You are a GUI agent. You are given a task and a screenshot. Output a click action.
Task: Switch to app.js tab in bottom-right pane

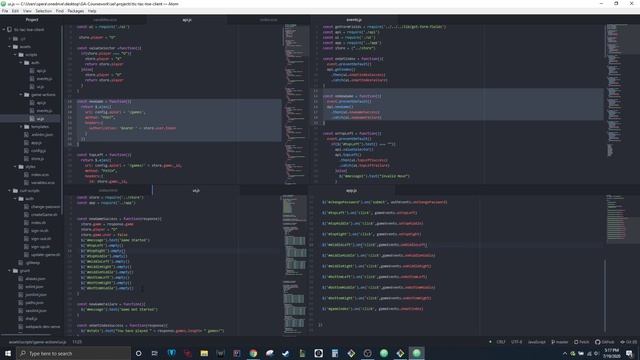click(351, 190)
